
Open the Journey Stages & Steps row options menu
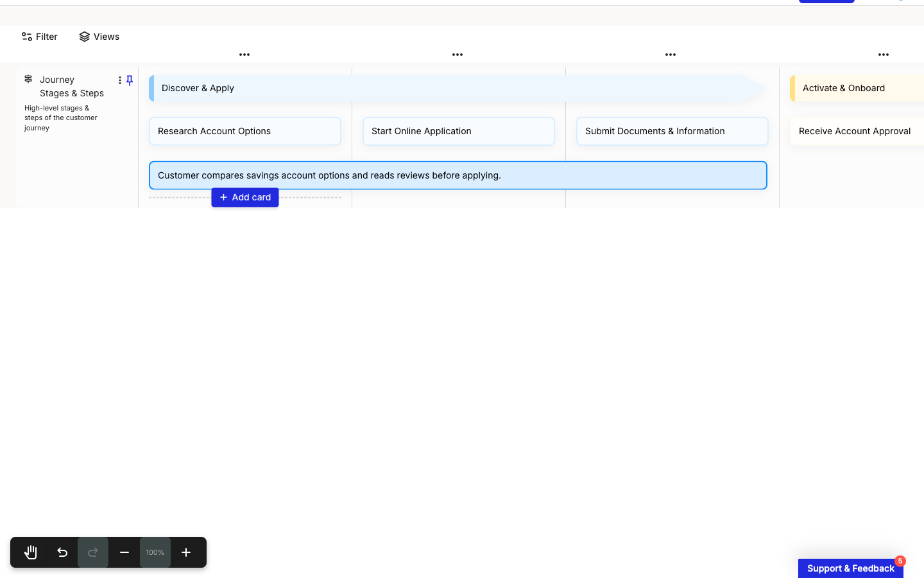[x=120, y=80]
